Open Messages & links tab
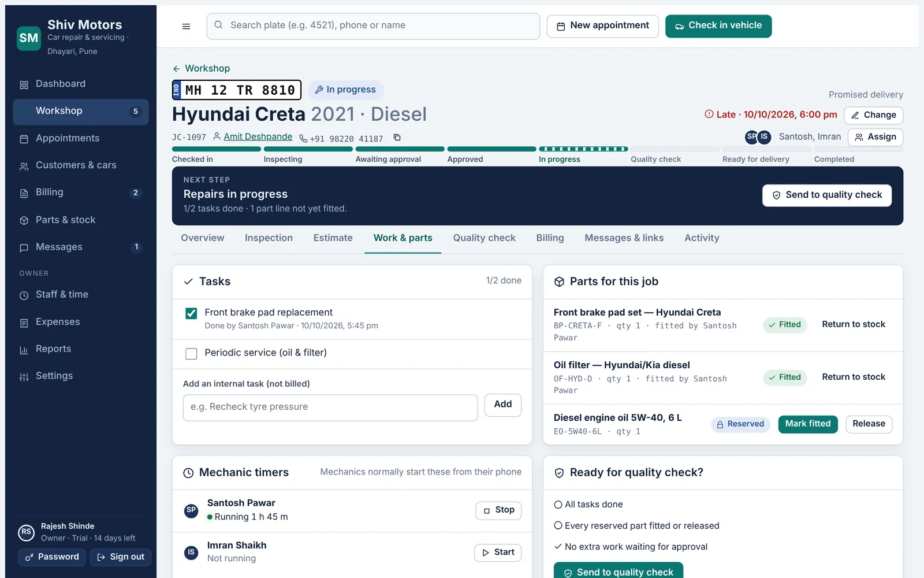Screen dimensions: 924x578 pyautogui.click(x=624, y=238)
